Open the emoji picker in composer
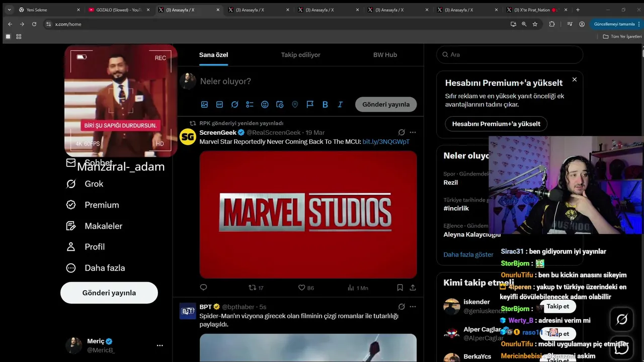 265,105
